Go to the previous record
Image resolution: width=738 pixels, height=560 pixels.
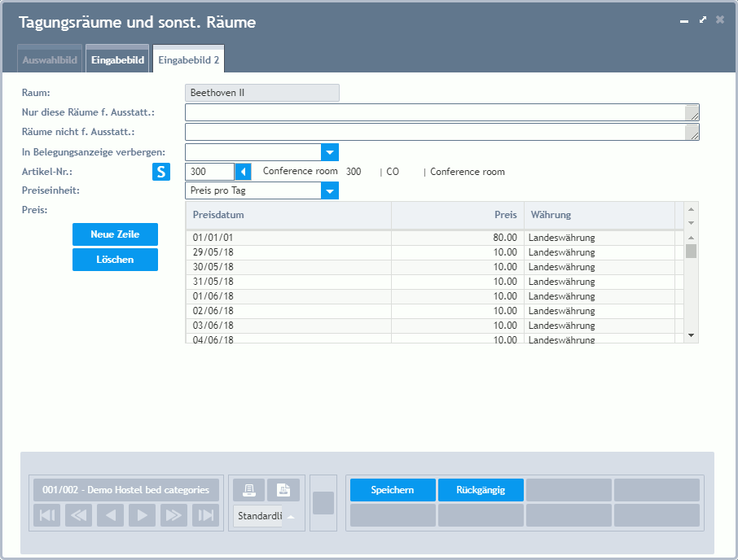point(110,515)
